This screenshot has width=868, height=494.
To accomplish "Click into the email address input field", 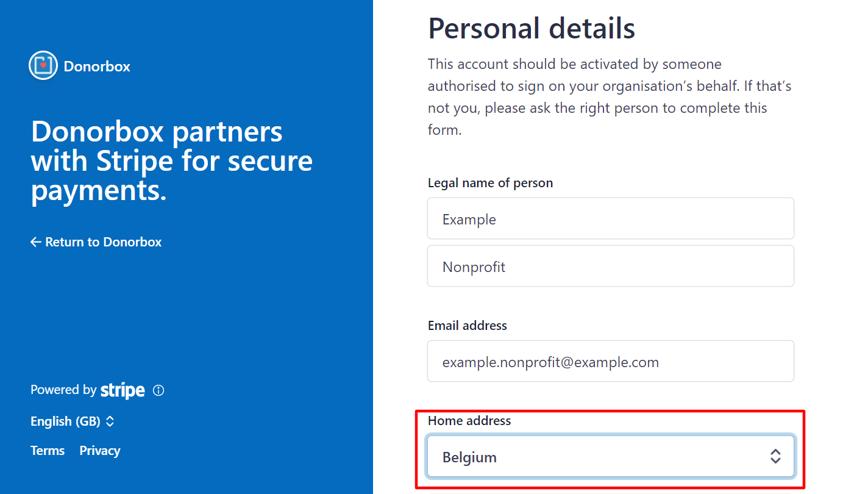I will tap(610, 361).
